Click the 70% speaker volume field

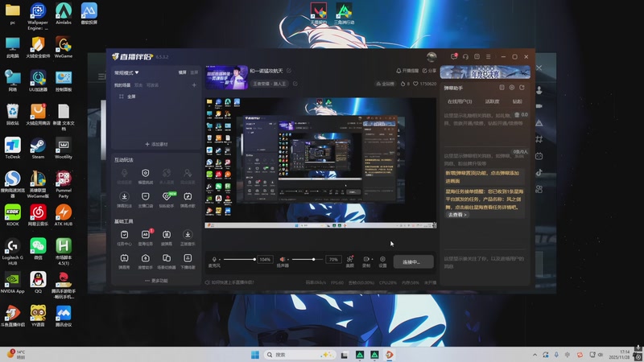333,259
